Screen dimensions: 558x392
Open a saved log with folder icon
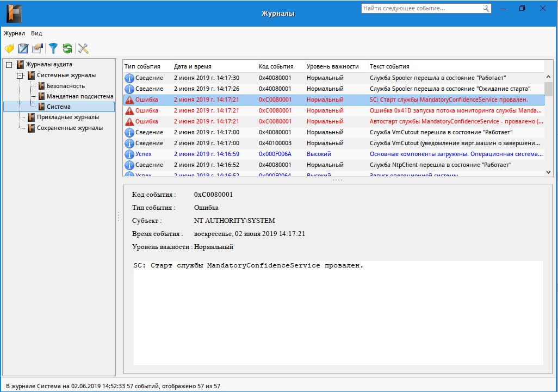[9, 48]
